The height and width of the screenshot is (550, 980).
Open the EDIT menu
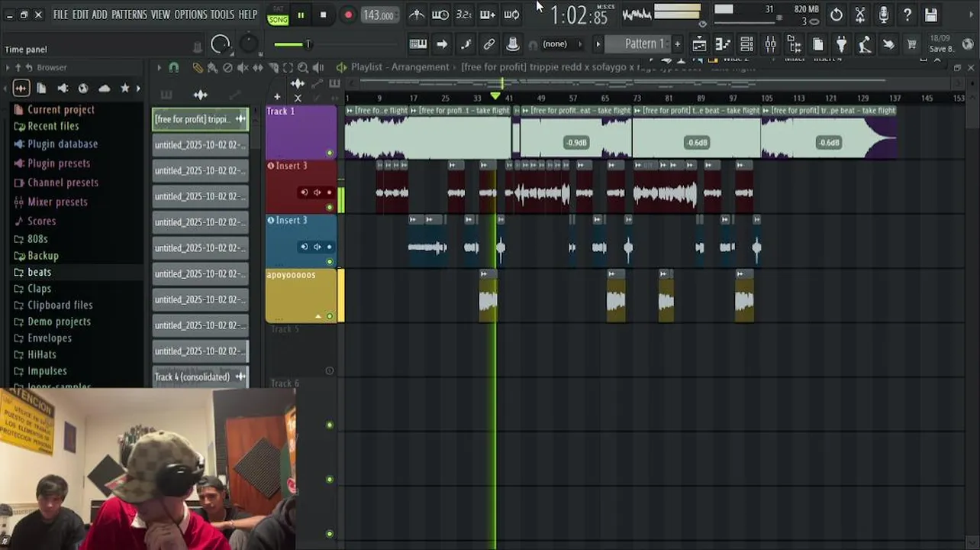tap(80, 15)
